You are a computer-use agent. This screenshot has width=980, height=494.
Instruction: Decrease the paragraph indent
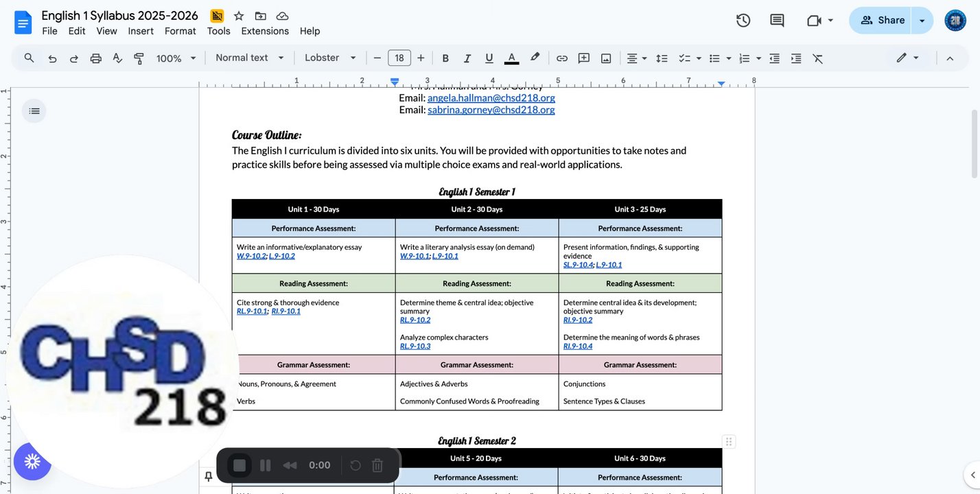tap(775, 58)
